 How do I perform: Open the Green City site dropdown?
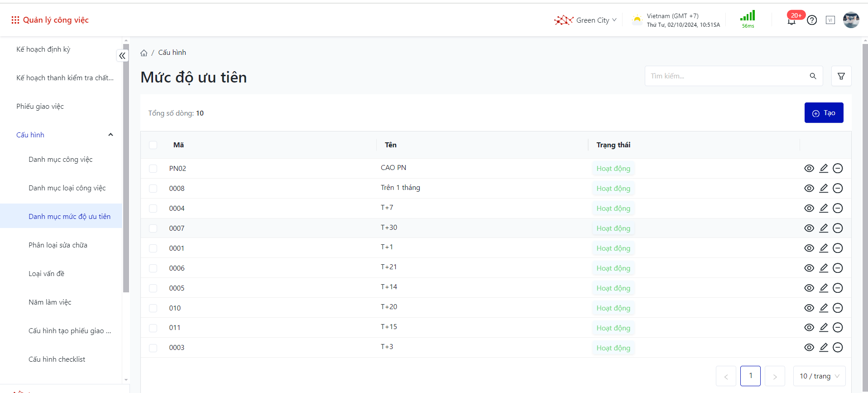click(x=585, y=20)
